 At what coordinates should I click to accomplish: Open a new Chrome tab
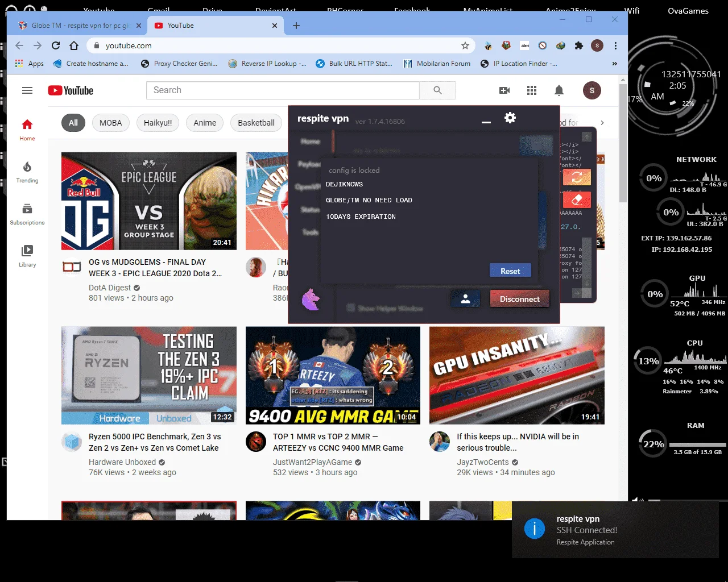pos(296,26)
